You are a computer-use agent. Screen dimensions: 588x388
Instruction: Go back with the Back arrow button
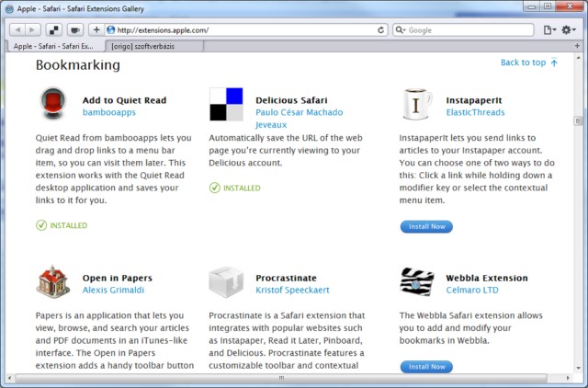point(17,30)
